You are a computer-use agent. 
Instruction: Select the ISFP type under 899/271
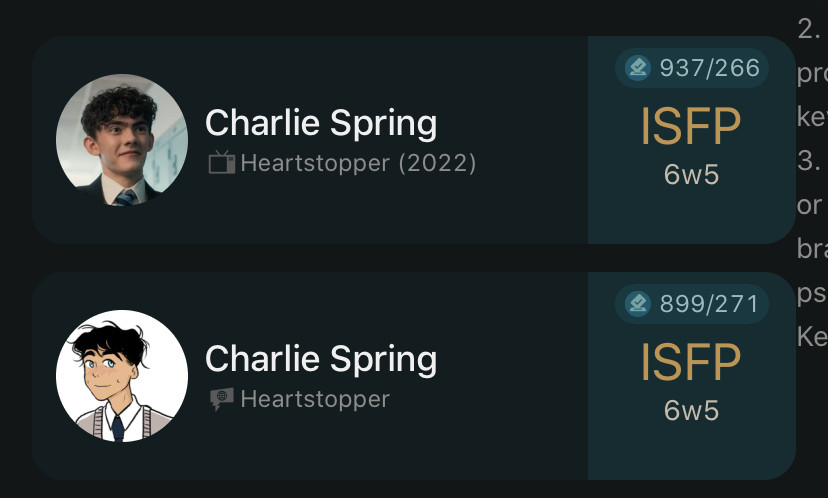point(691,362)
